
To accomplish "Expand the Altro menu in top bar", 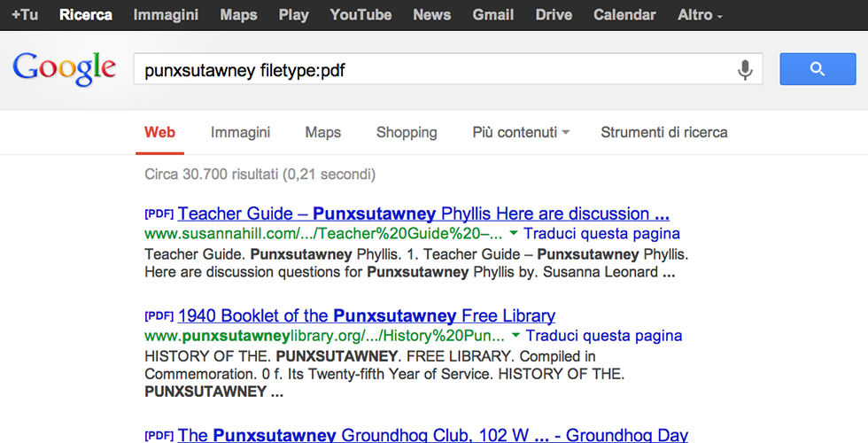I will point(700,15).
